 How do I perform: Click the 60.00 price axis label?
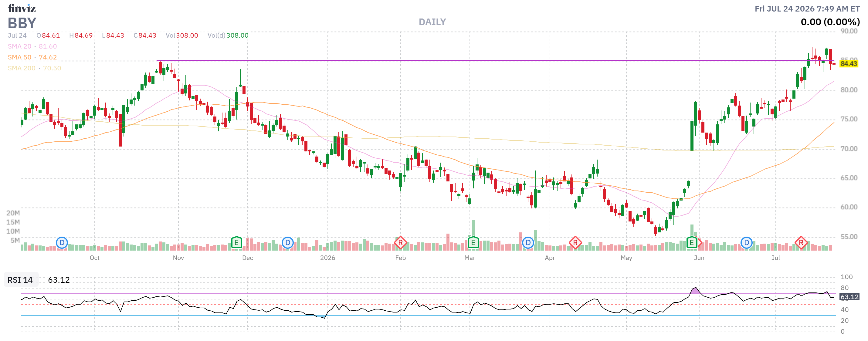point(849,207)
